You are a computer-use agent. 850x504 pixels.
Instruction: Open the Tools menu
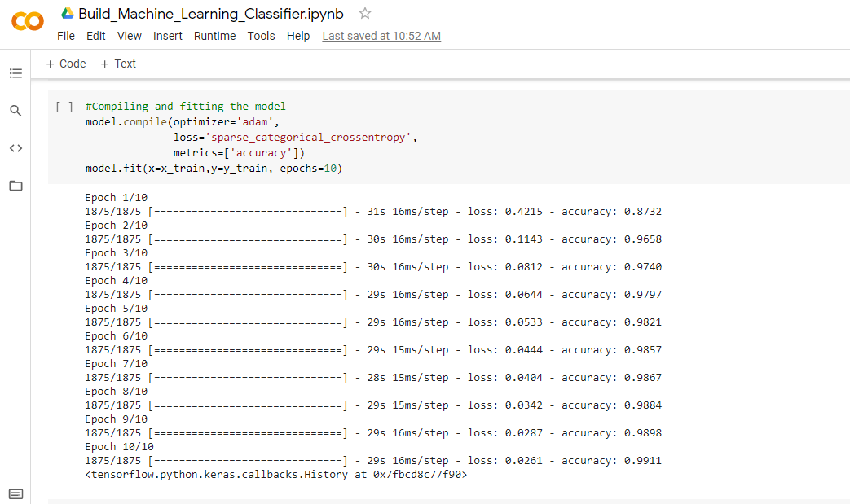(262, 36)
